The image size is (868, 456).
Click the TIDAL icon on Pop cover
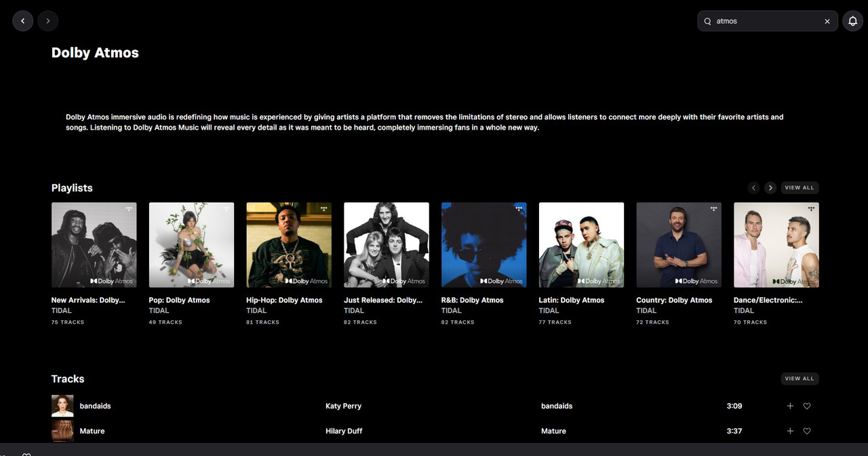click(226, 208)
